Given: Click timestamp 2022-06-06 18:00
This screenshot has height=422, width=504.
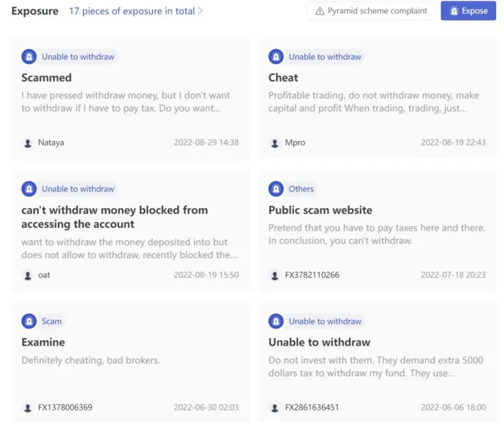Looking at the screenshot, I should point(453,407).
